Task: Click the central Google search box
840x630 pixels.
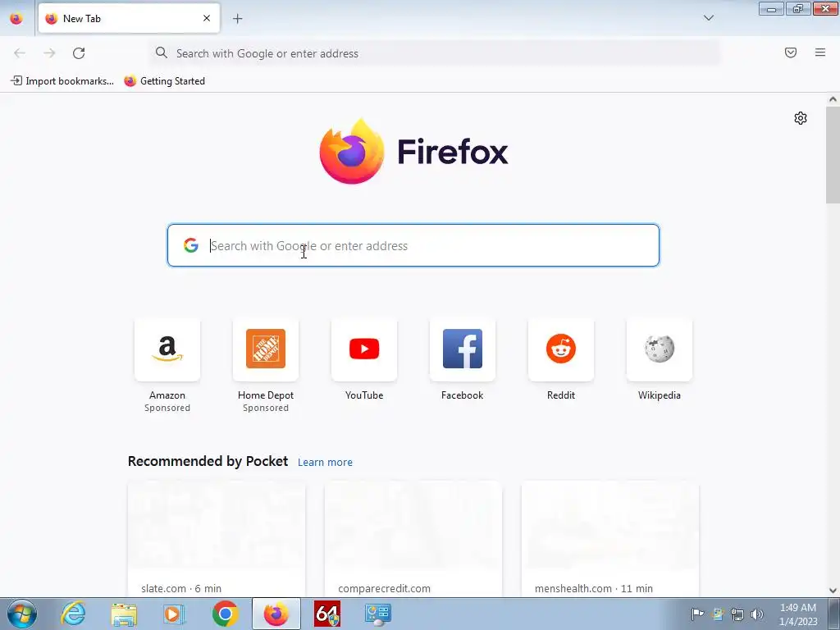Action: [x=413, y=245]
